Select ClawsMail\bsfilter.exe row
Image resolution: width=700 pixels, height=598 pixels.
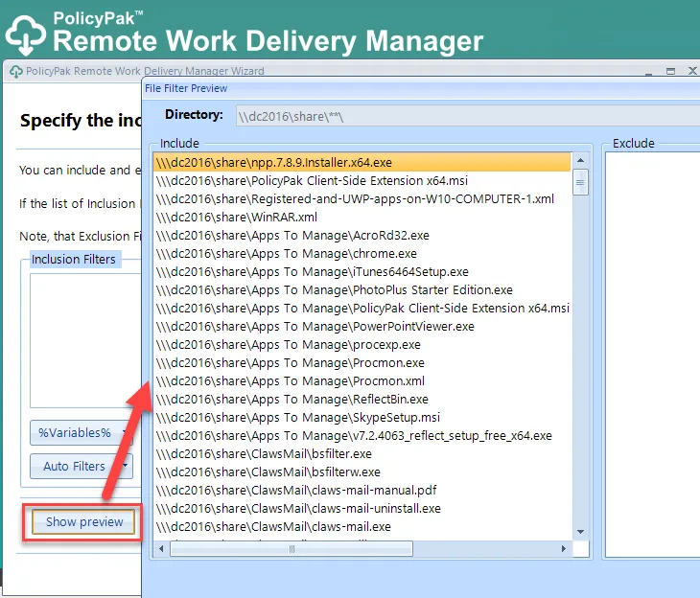tap(362, 454)
